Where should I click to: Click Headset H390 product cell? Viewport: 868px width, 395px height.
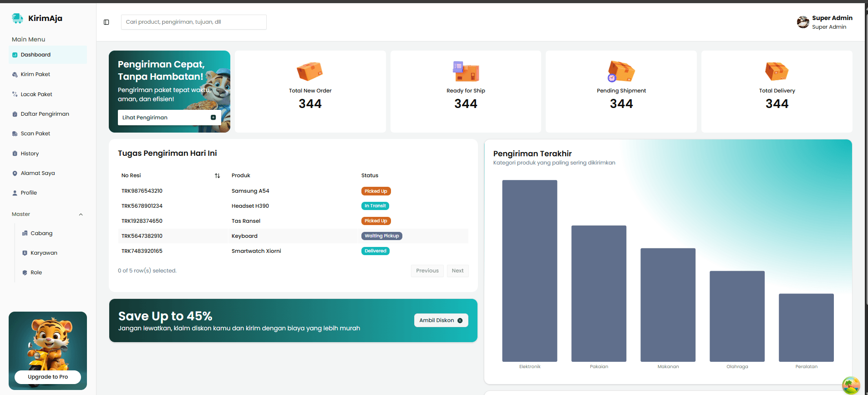coord(250,206)
